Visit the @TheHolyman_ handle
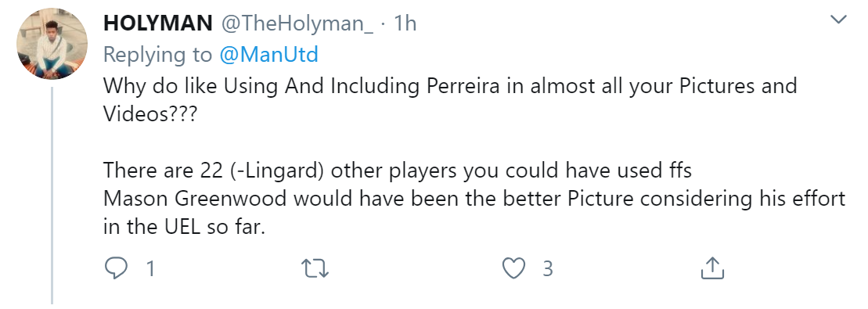 point(297,23)
